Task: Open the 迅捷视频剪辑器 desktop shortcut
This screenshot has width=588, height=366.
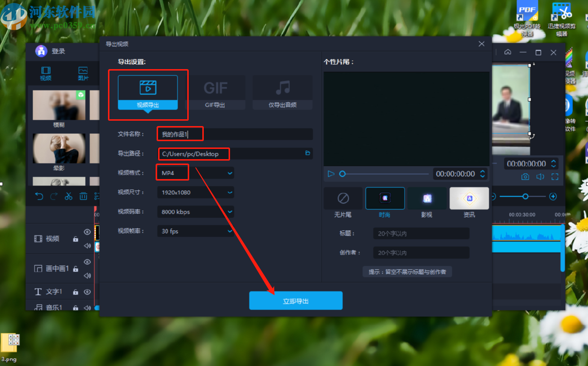Action: 562,18
